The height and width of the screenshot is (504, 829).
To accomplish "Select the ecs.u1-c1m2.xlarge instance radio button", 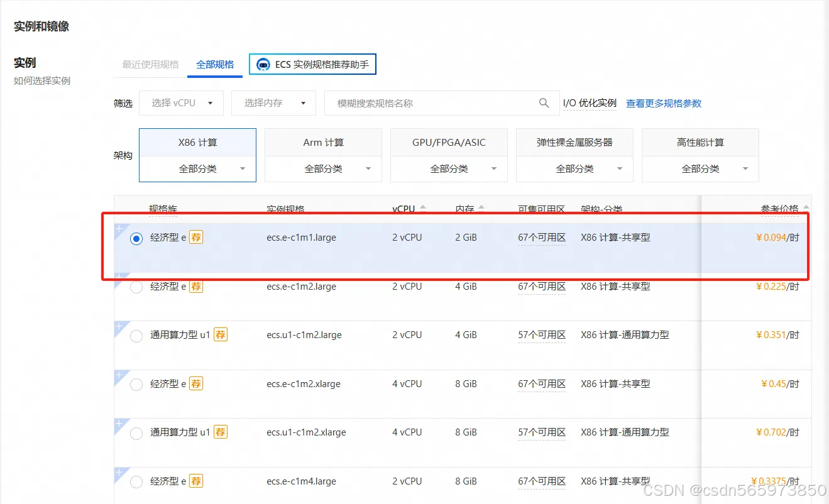I will pyautogui.click(x=136, y=432).
